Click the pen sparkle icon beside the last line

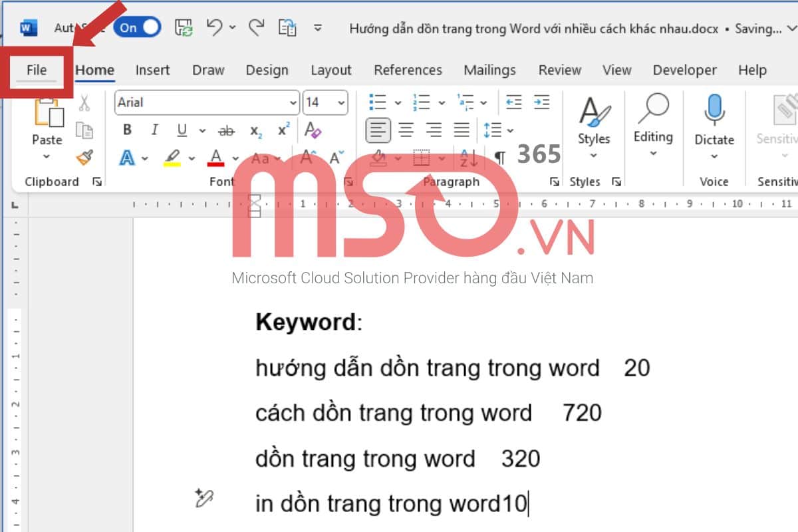pyautogui.click(x=203, y=497)
